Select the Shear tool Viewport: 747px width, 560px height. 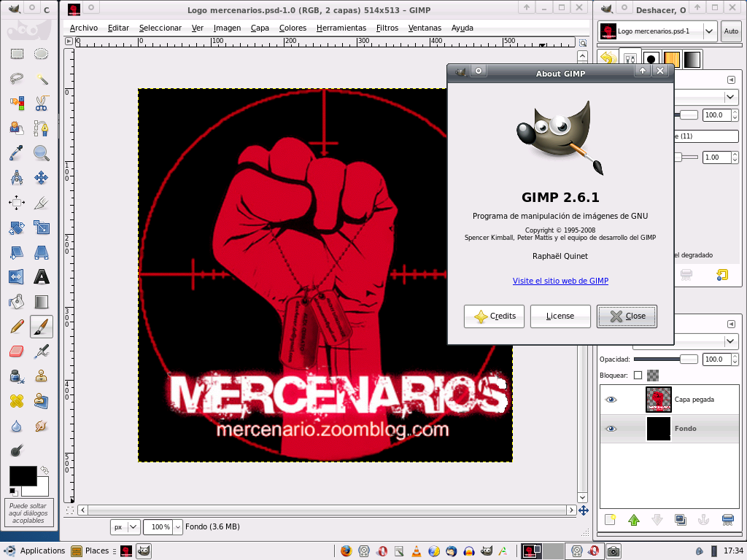coord(17,252)
